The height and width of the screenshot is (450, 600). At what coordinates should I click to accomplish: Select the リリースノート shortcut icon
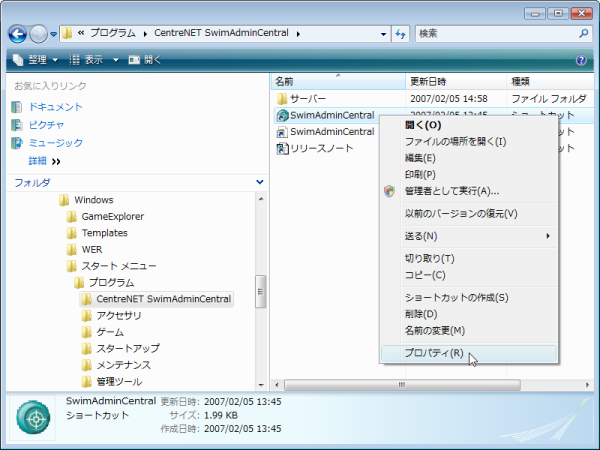point(282,148)
